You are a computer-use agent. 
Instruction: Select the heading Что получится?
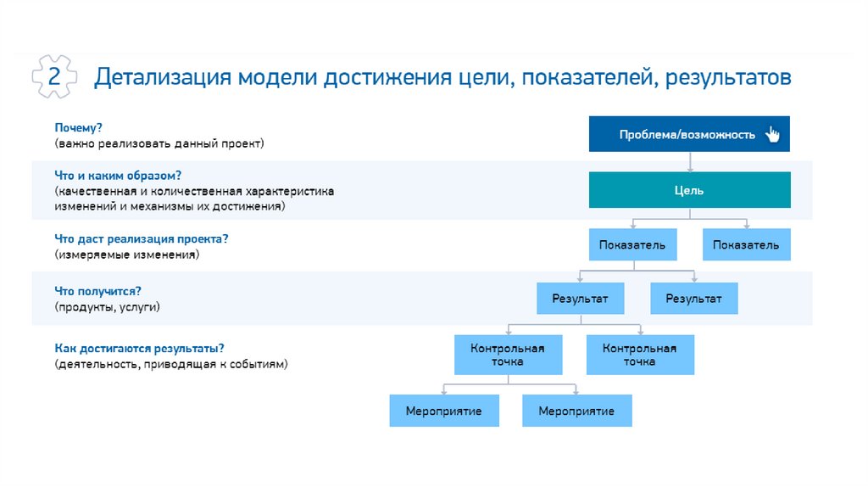(x=97, y=291)
